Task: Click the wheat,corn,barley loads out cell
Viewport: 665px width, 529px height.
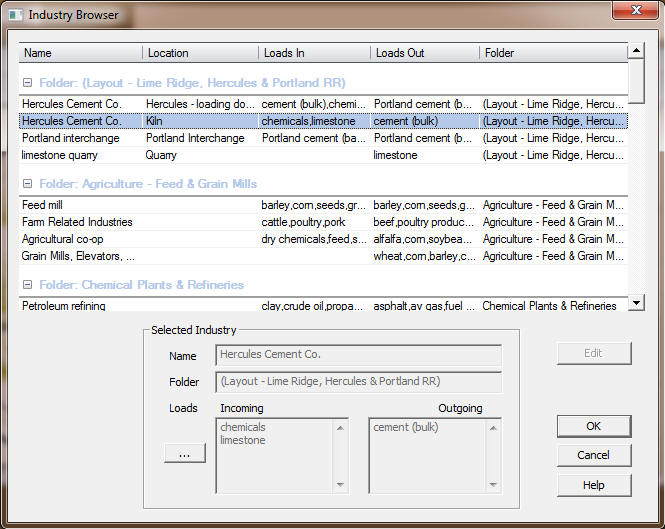Action: click(424, 256)
